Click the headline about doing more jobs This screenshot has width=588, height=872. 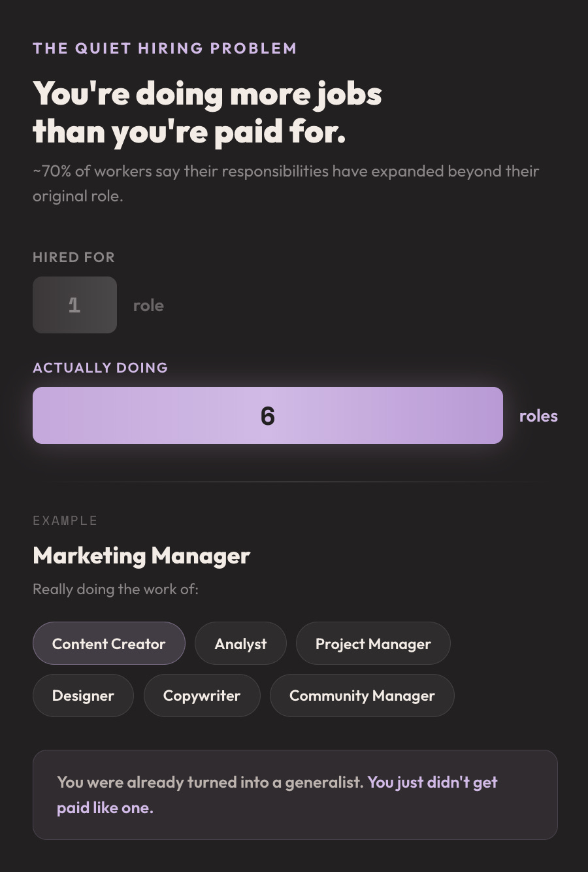[207, 112]
